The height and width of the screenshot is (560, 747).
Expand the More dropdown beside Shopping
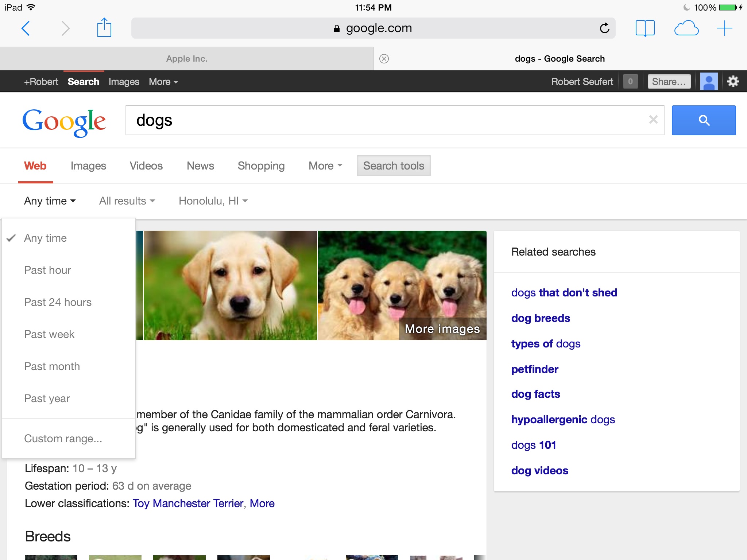click(x=325, y=166)
